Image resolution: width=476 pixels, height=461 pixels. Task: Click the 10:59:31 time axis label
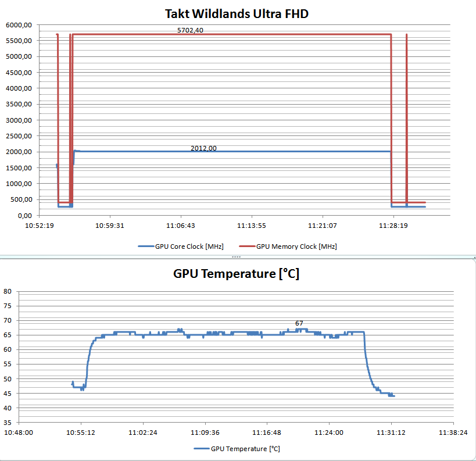(x=110, y=226)
